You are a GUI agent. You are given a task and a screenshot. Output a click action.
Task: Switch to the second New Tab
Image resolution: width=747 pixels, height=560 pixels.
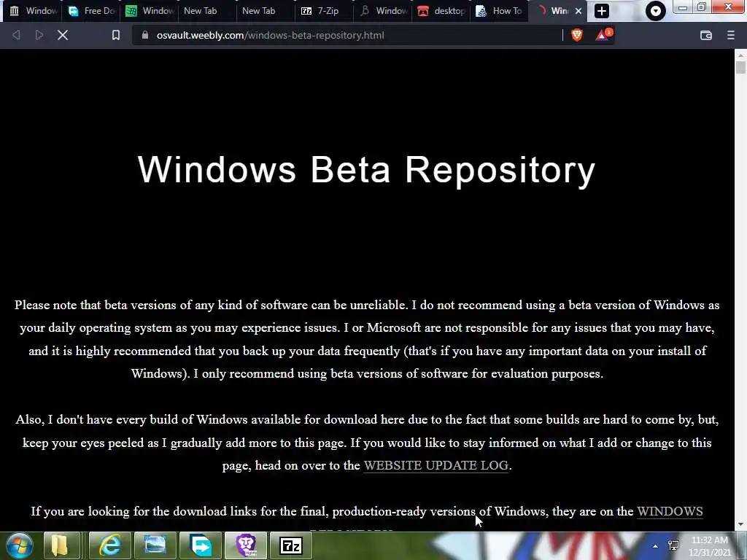coord(266,11)
